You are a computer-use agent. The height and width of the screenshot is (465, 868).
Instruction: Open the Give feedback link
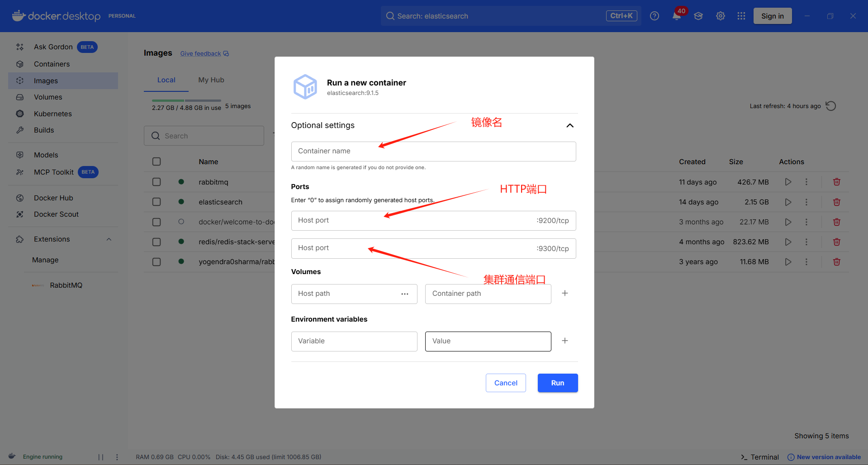click(200, 53)
